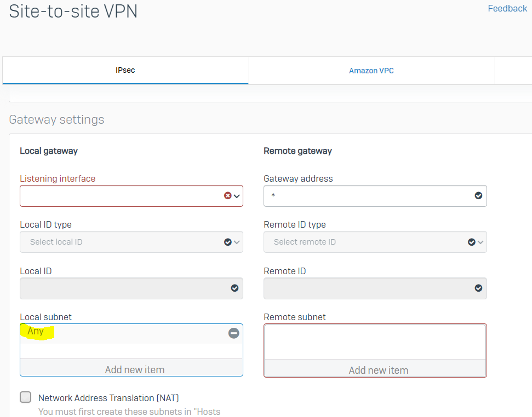Expand the Select local ID dropdown
Image resolution: width=532 pixels, height=417 pixels.
(x=131, y=242)
